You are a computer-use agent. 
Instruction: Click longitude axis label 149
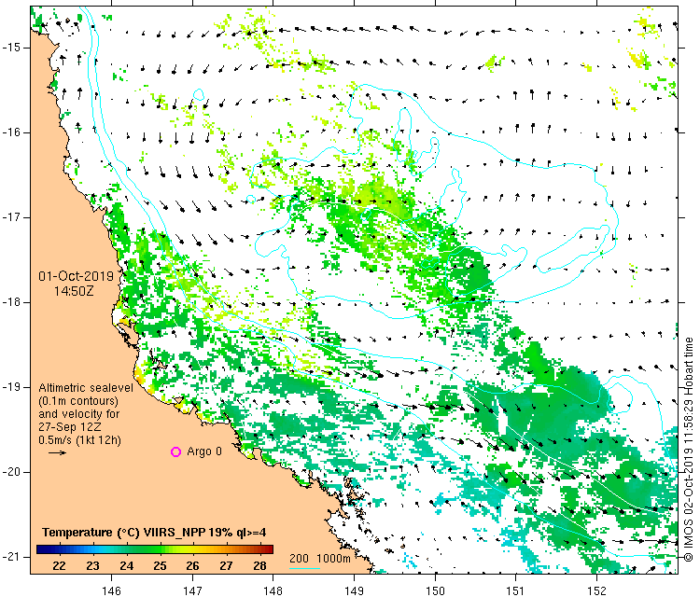354,590
